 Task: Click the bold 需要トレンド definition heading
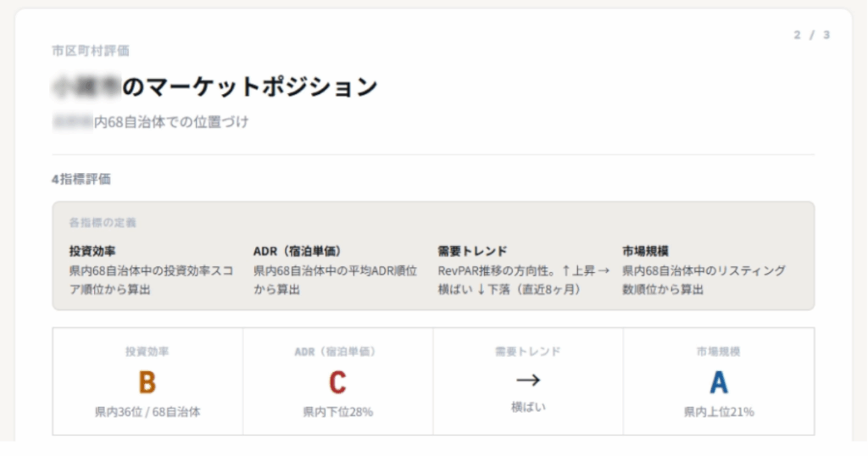tap(472, 251)
